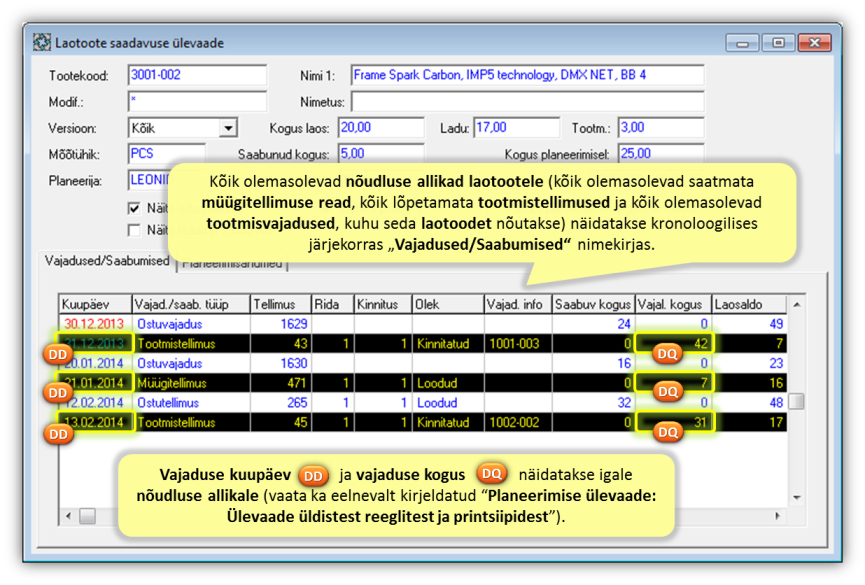Click the Vajad./saab. tüüp column header
Image resolution: width=865 pixels, height=585 pixels.
tap(191, 304)
